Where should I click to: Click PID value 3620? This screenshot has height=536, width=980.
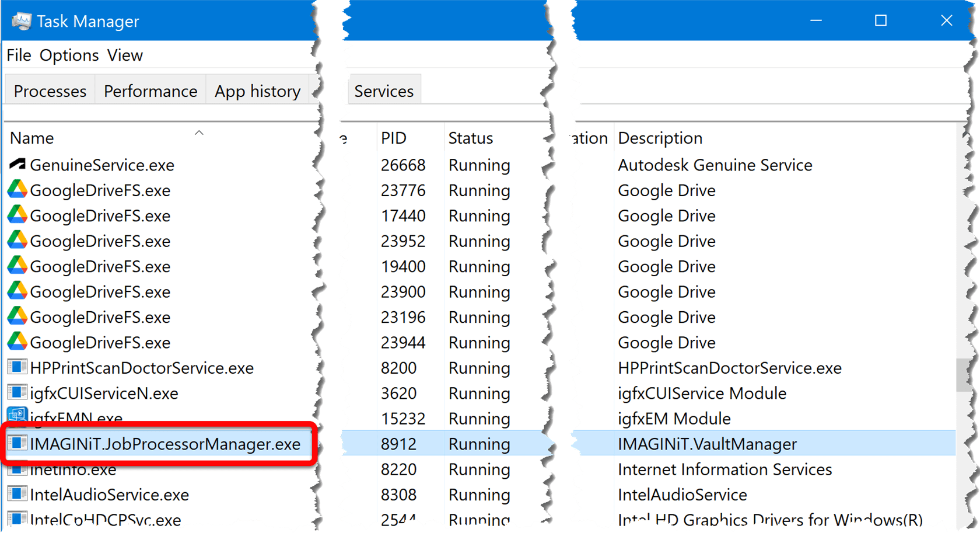(398, 393)
